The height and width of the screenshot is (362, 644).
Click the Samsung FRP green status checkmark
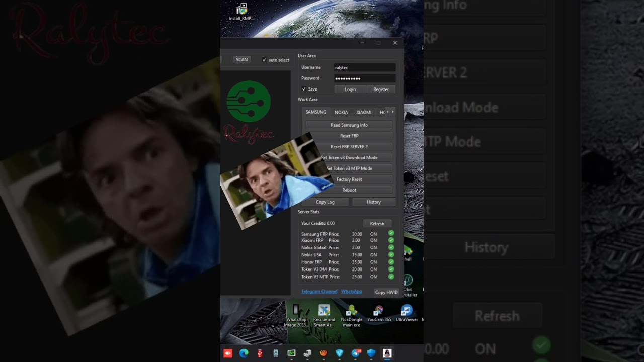391,234
